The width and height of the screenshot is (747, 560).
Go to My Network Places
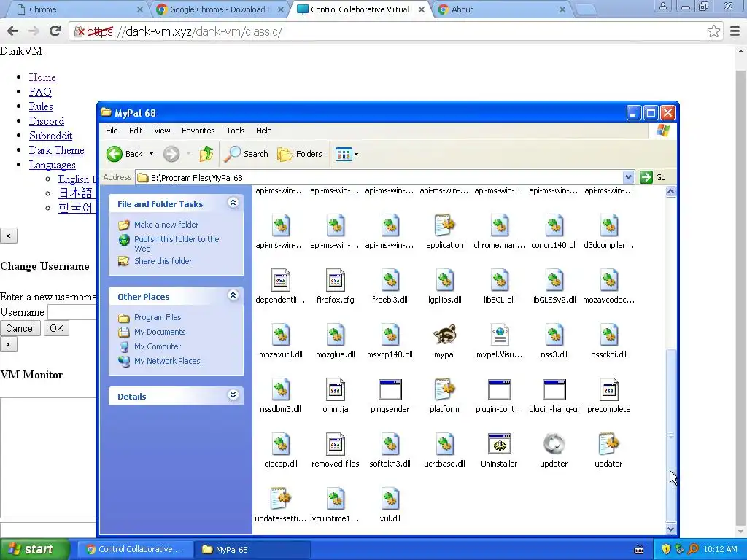[167, 361]
